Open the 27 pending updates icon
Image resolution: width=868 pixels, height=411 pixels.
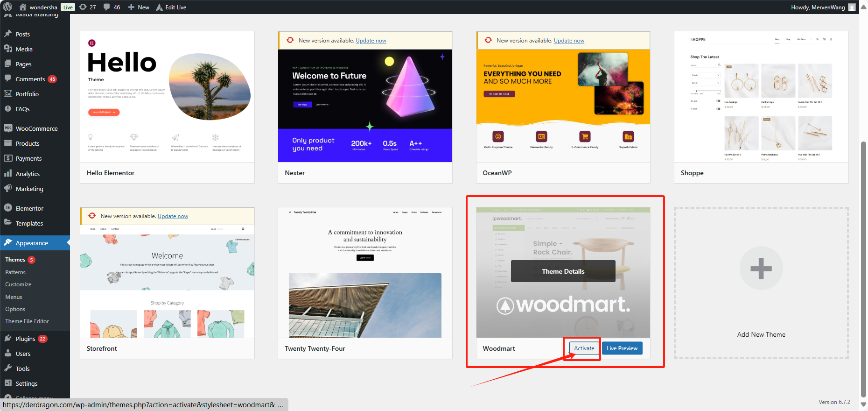83,7
